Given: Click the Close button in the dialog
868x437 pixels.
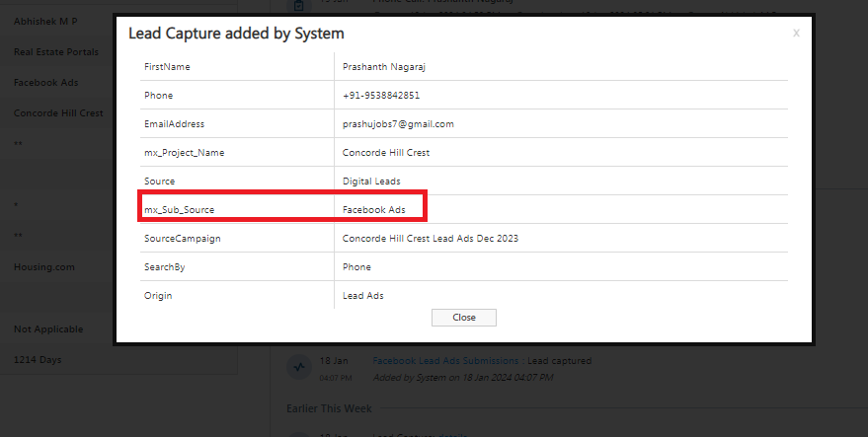Looking at the screenshot, I should click(463, 318).
